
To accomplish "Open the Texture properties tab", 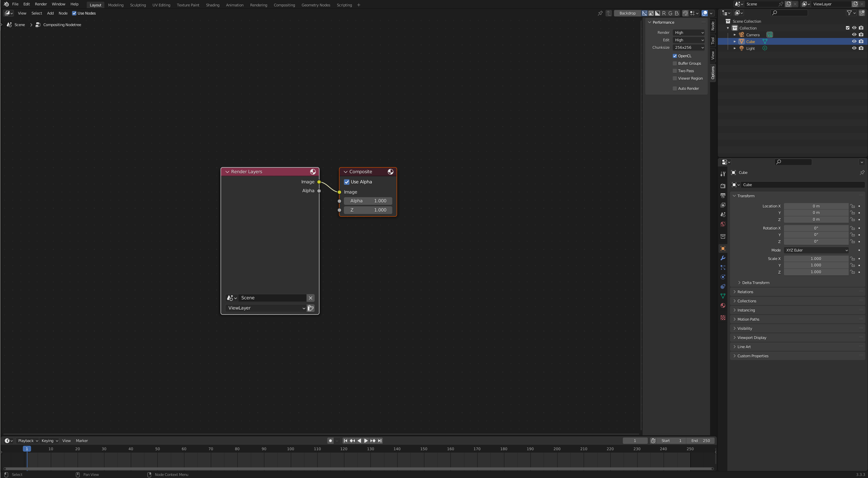I will point(723,318).
